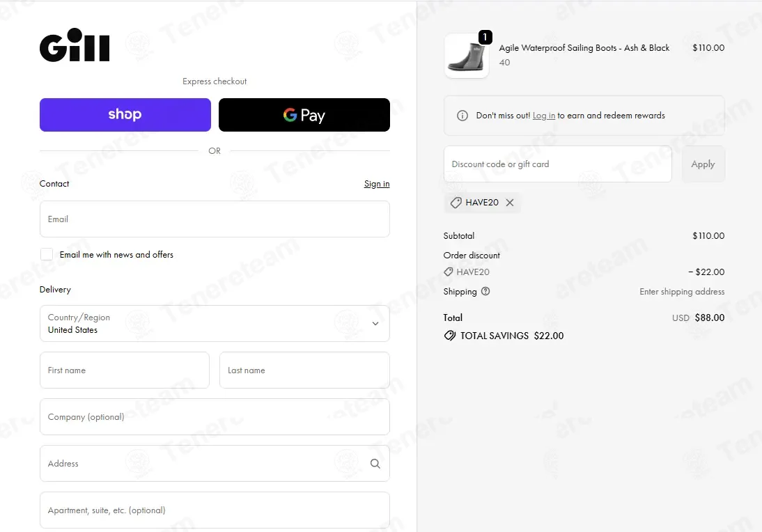The image size is (762, 532).
Task: Click the Gill logo
Action: tap(75, 45)
